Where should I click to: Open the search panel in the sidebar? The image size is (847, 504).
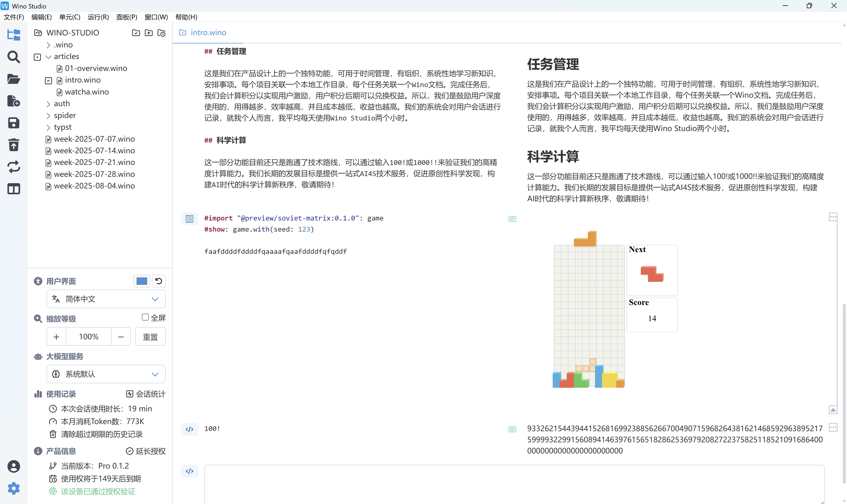coord(13,57)
